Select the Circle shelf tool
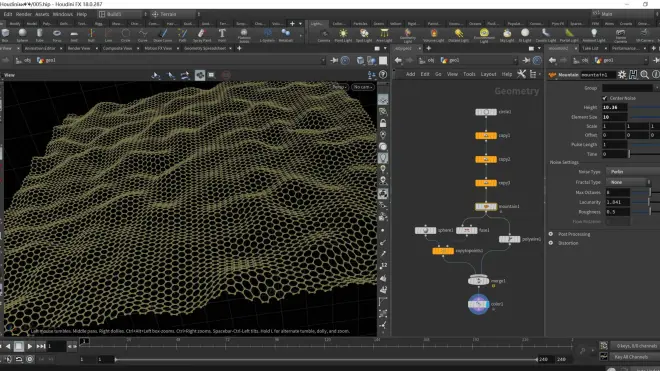This screenshot has height=371, width=660. pyautogui.click(x=125, y=35)
